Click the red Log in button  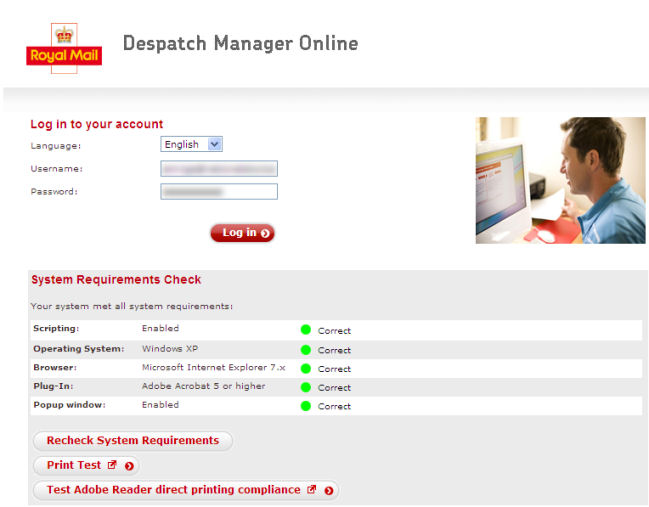click(243, 233)
